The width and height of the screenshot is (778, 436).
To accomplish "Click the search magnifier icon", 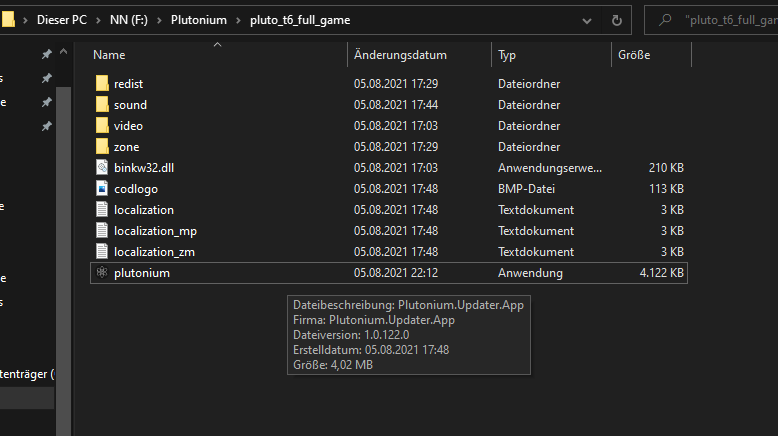I will (665, 20).
